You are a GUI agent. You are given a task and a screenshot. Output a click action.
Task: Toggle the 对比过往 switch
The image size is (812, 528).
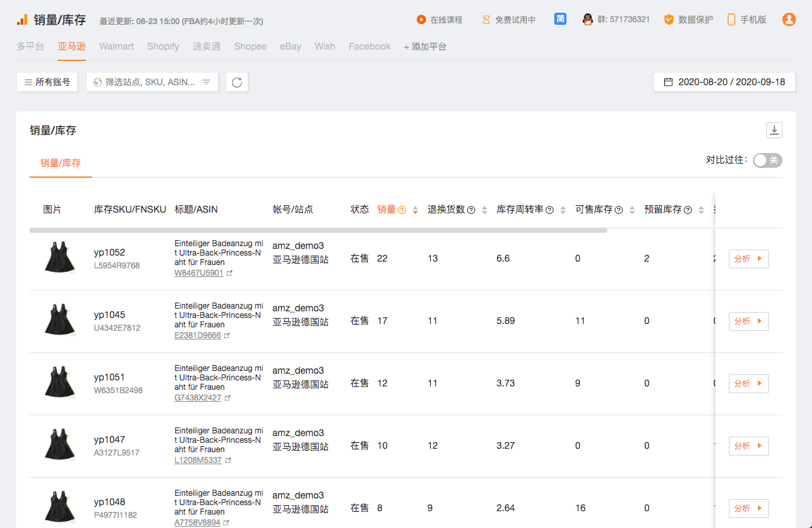[767, 160]
